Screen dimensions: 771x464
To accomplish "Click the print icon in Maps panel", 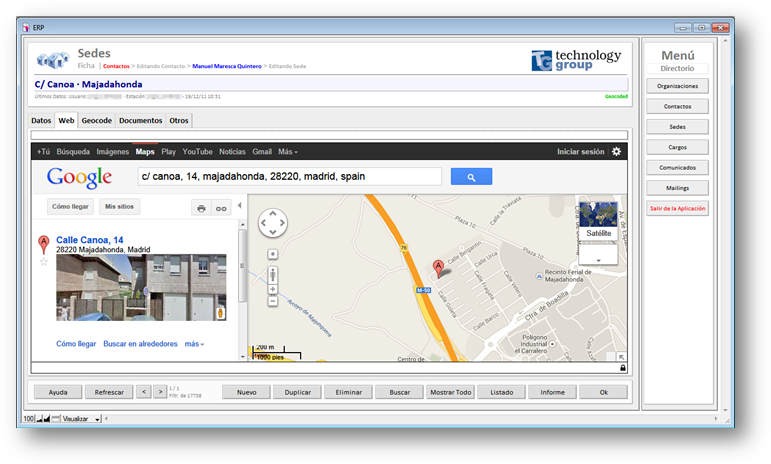I will pos(201,208).
